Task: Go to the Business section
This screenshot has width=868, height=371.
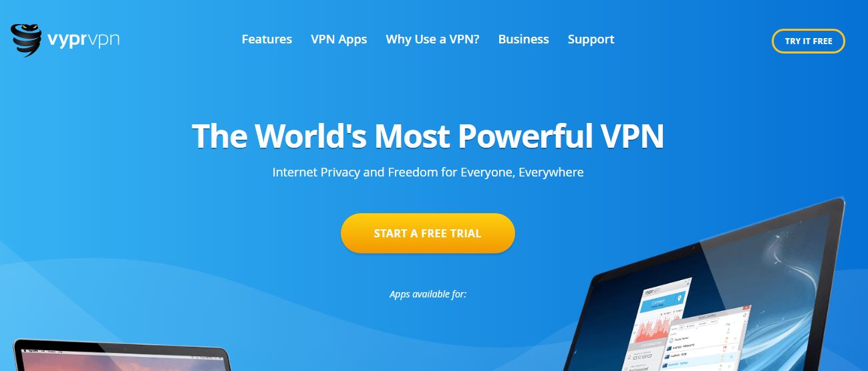Action: pos(523,39)
